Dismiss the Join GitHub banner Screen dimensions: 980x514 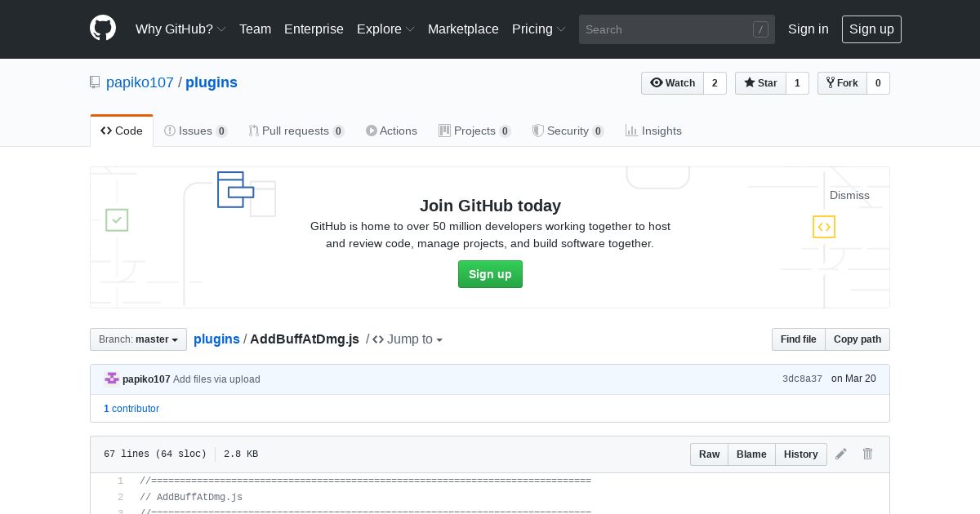coord(849,195)
